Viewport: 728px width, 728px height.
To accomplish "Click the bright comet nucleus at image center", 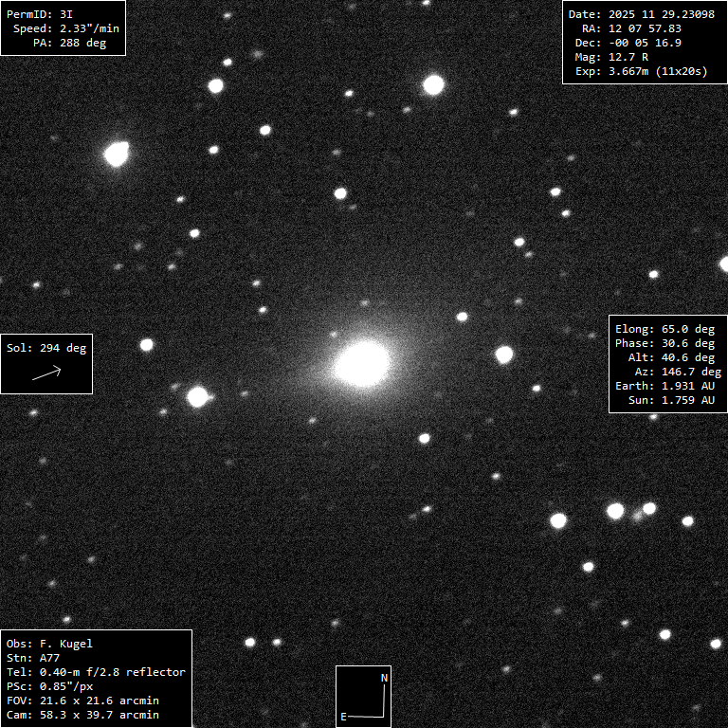I will 362,364.
